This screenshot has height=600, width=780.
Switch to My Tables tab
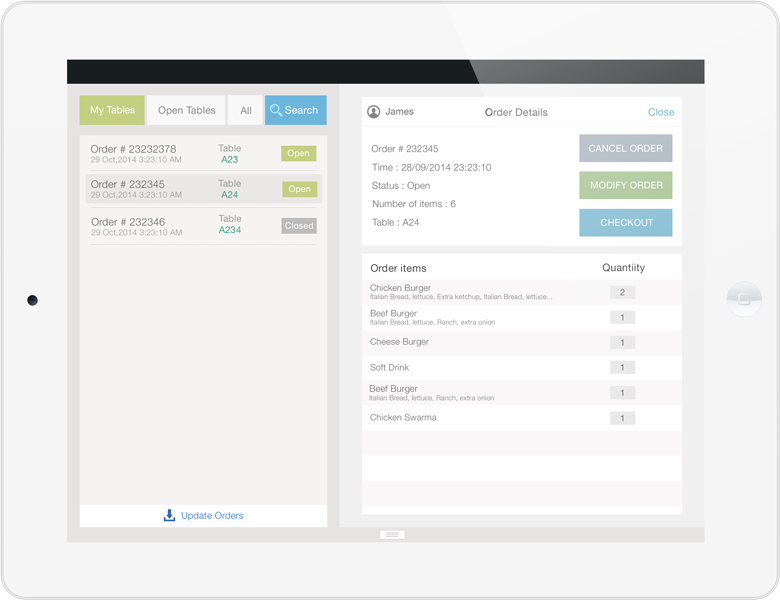pyautogui.click(x=112, y=110)
